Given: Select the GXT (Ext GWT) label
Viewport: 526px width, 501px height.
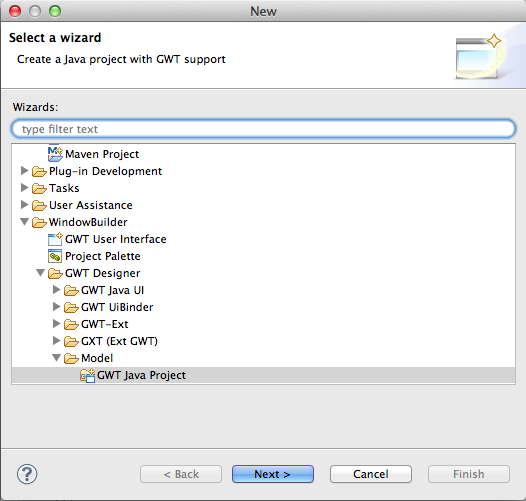Looking at the screenshot, I should [x=119, y=341].
